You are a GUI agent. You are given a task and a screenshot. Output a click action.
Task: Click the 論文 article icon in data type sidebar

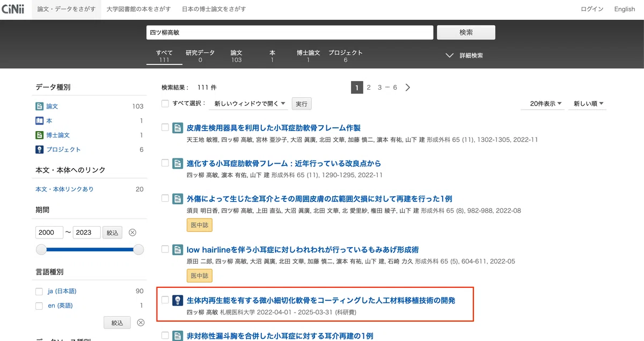pyautogui.click(x=40, y=106)
